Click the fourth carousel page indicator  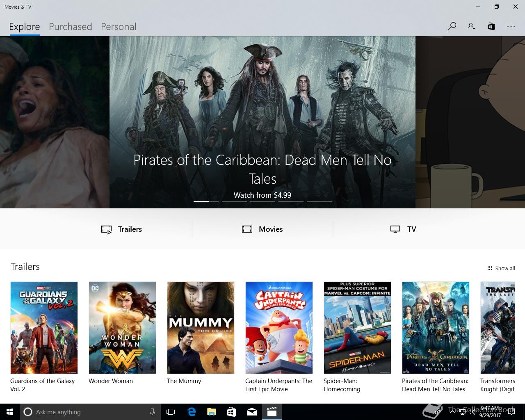(x=291, y=201)
